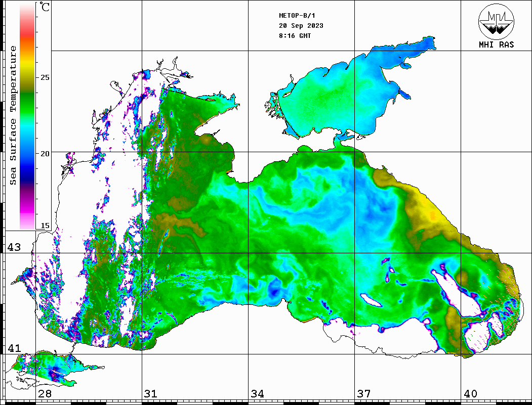
Task: Click the longitude 28 axis label
Action: (45, 394)
